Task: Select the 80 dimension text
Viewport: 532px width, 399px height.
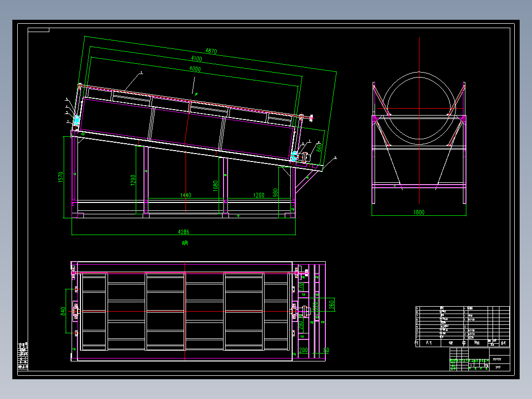Action: tap(326, 350)
